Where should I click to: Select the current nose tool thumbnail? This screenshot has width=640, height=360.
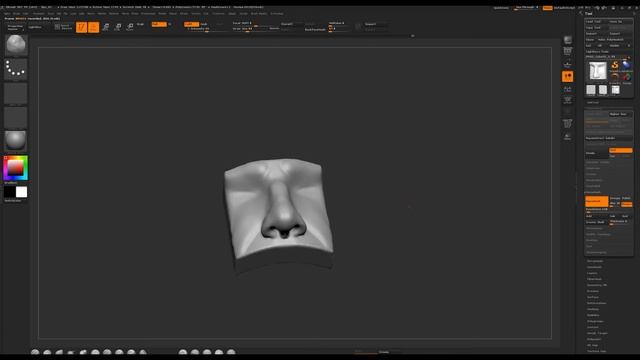click(x=598, y=71)
